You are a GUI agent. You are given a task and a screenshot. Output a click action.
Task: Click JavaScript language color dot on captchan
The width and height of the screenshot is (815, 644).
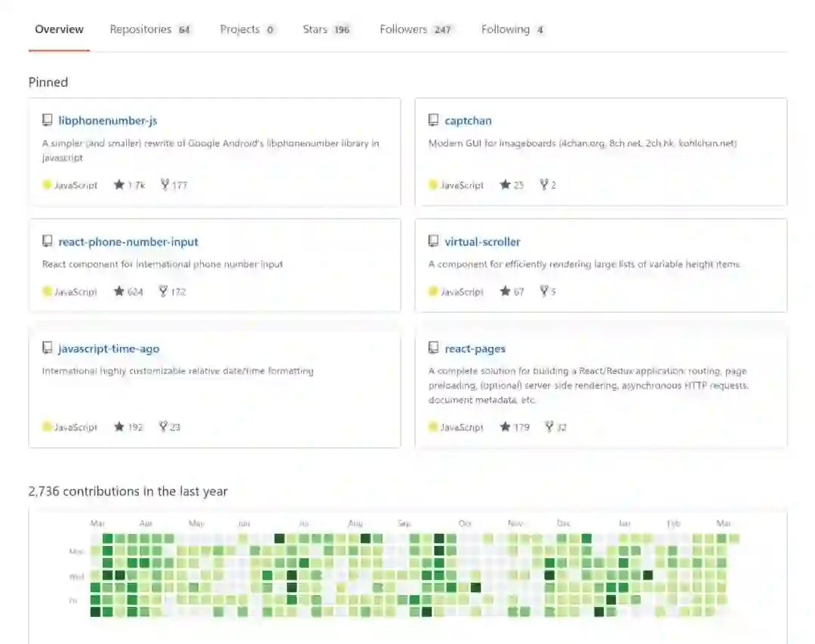433,185
